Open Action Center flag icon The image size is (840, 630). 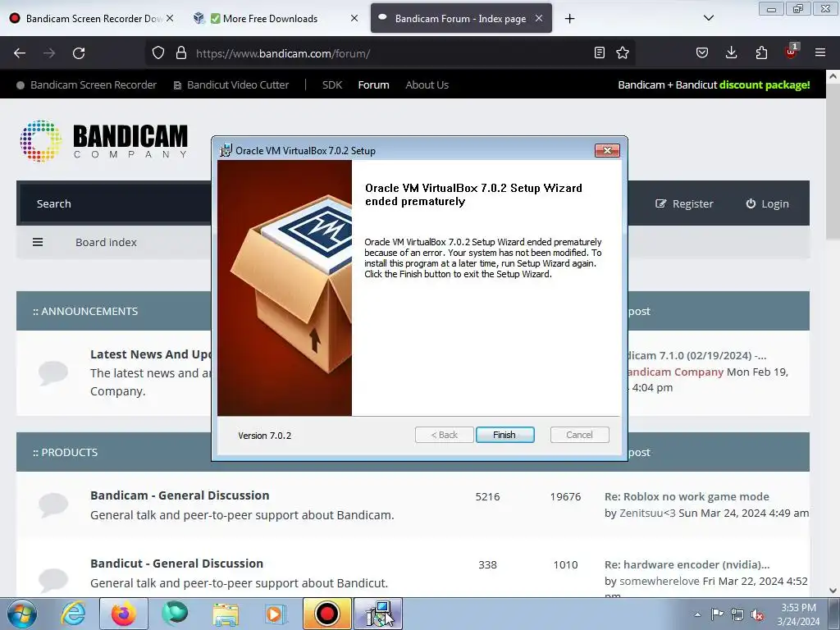point(717,614)
